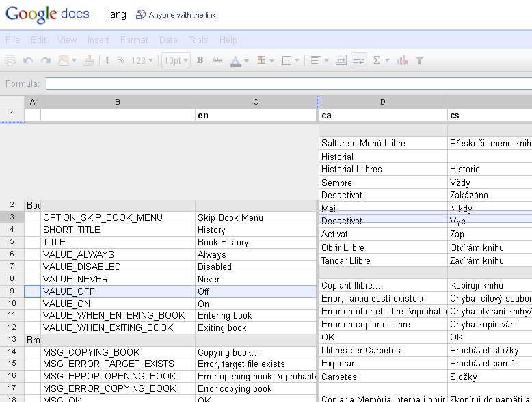
Task: Click the Merge cells icon
Action: (341, 60)
